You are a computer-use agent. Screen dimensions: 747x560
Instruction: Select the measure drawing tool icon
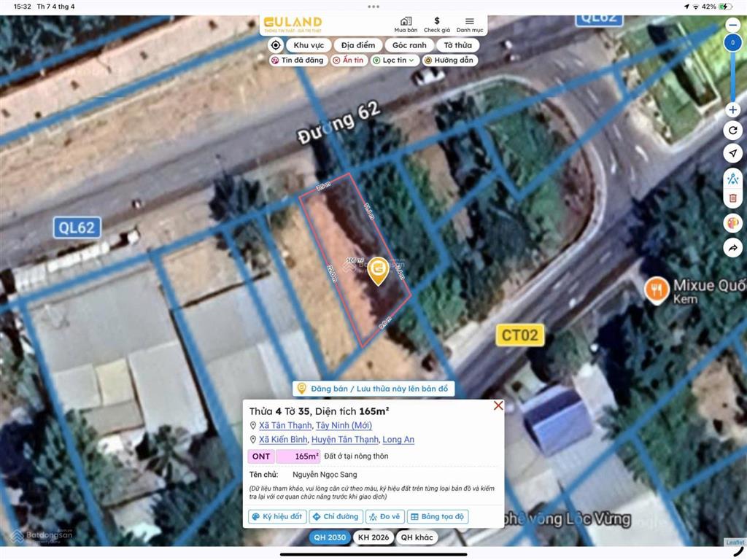(x=732, y=179)
